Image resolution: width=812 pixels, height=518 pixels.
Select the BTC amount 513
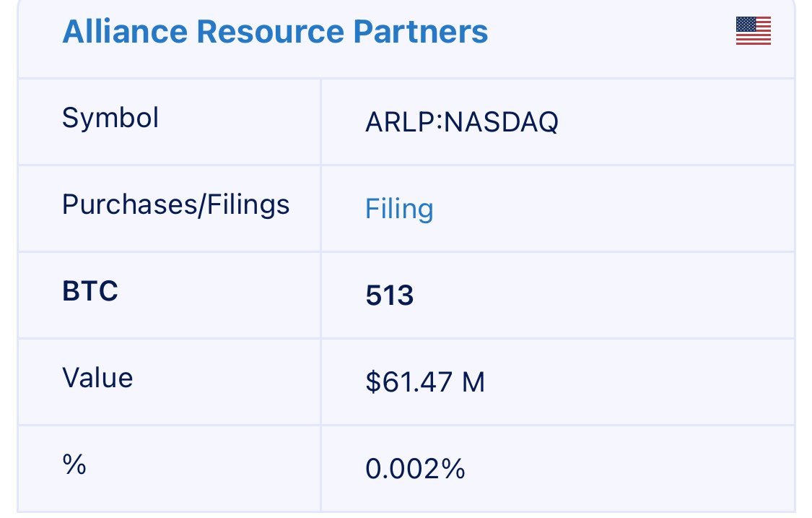390,295
